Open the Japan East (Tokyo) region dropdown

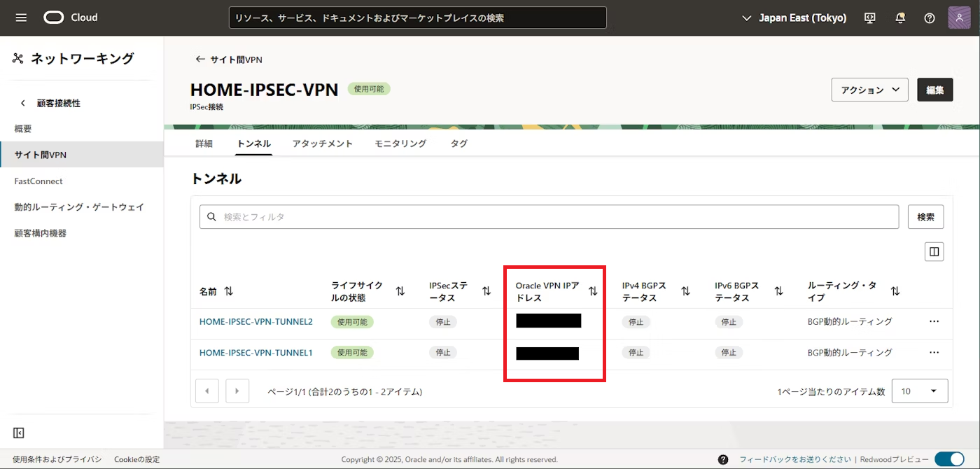[794, 18]
